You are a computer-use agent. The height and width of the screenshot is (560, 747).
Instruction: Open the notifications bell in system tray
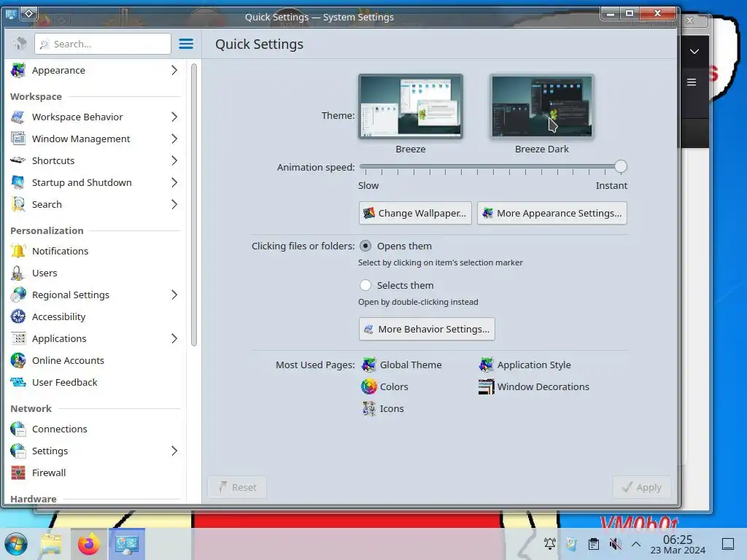(550, 544)
